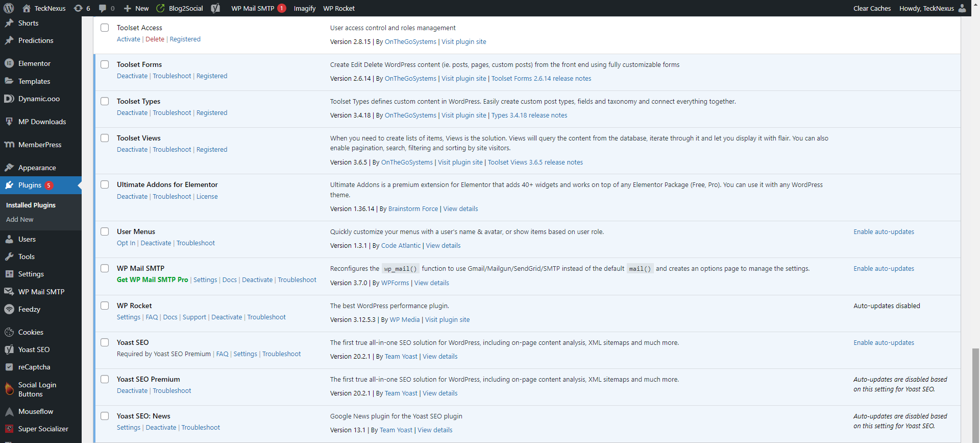Click the MemberPress logo icon
The width and height of the screenshot is (980, 443).
coord(9,145)
